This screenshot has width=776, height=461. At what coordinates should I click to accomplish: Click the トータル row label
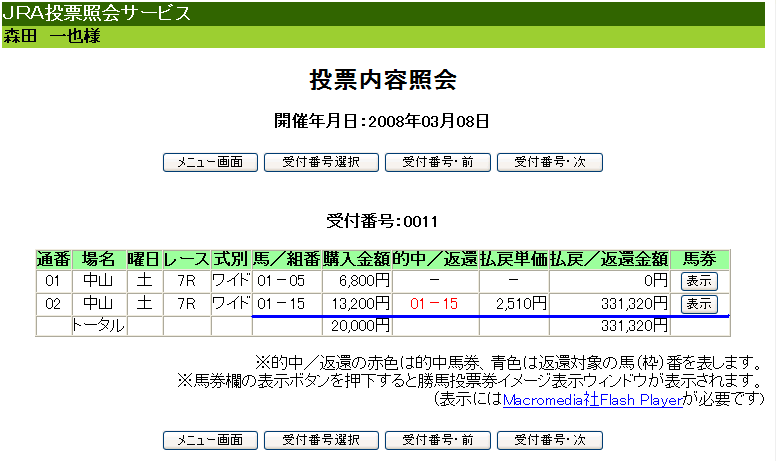pos(99,325)
